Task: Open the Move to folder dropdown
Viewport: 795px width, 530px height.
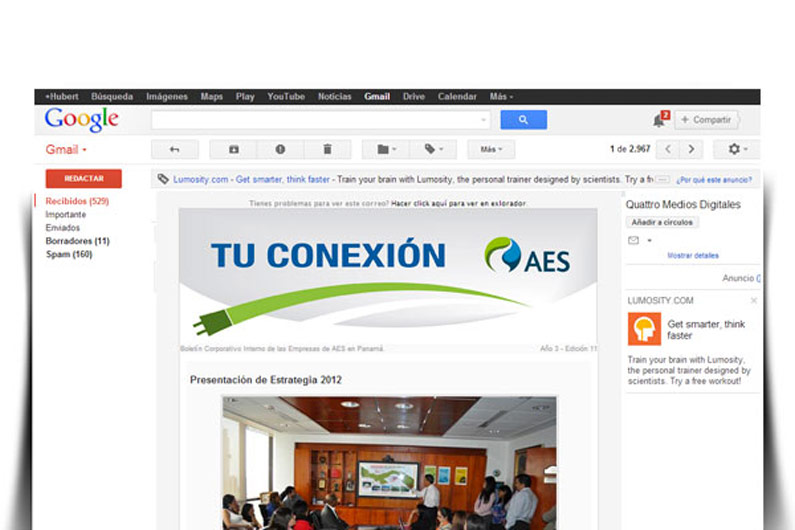Action: (386, 149)
